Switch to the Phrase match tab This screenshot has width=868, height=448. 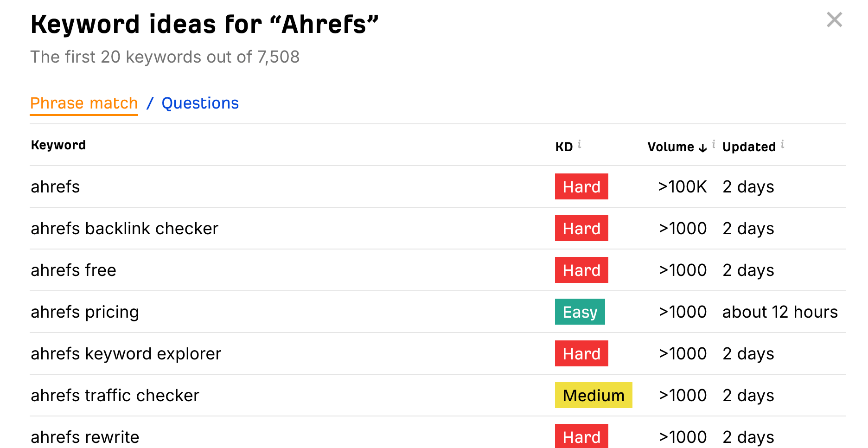pos(84,103)
